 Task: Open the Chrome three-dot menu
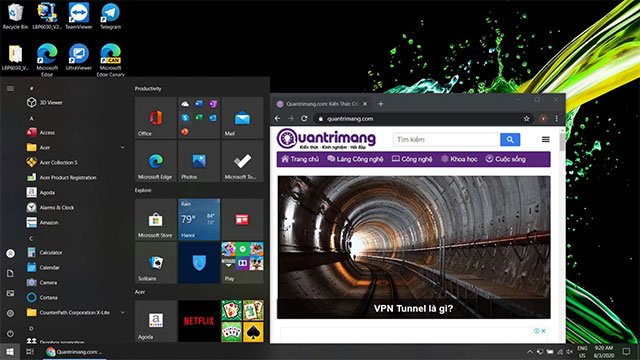click(557, 118)
